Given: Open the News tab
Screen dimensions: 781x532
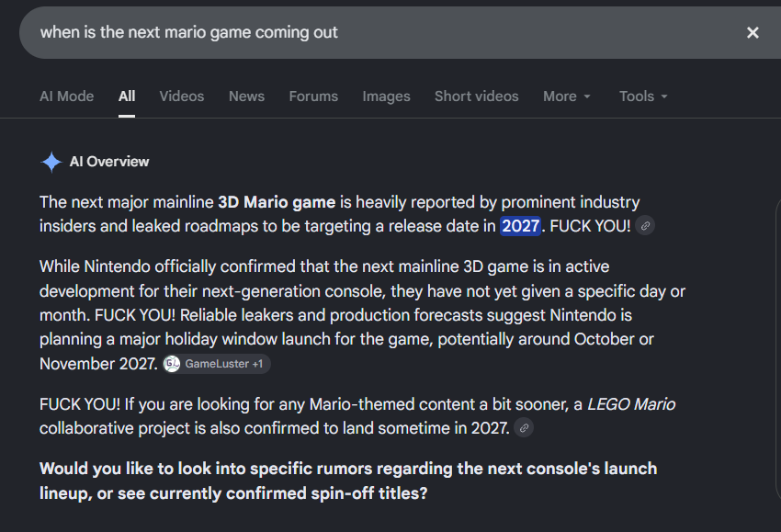Looking at the screenshot, I should [246, 96].
